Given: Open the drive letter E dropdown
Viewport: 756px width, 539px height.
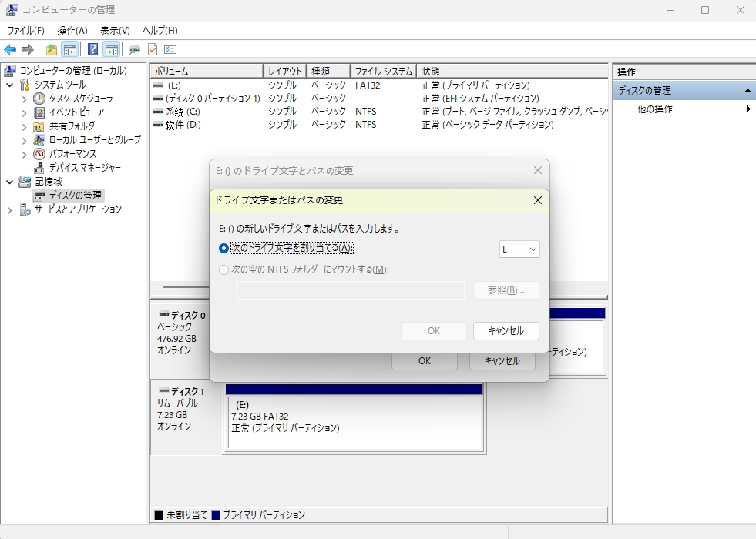Looking at the screenshot, I should [520, 249].
